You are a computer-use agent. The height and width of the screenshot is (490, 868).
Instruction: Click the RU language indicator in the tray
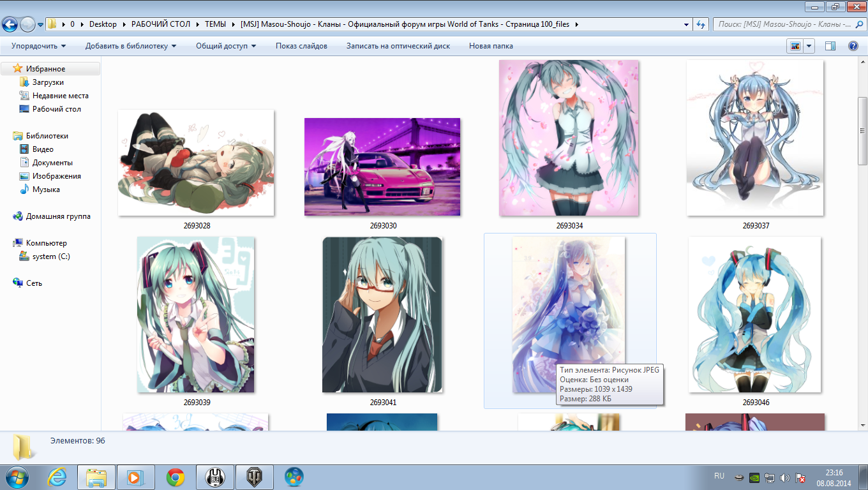coord(719,476)
